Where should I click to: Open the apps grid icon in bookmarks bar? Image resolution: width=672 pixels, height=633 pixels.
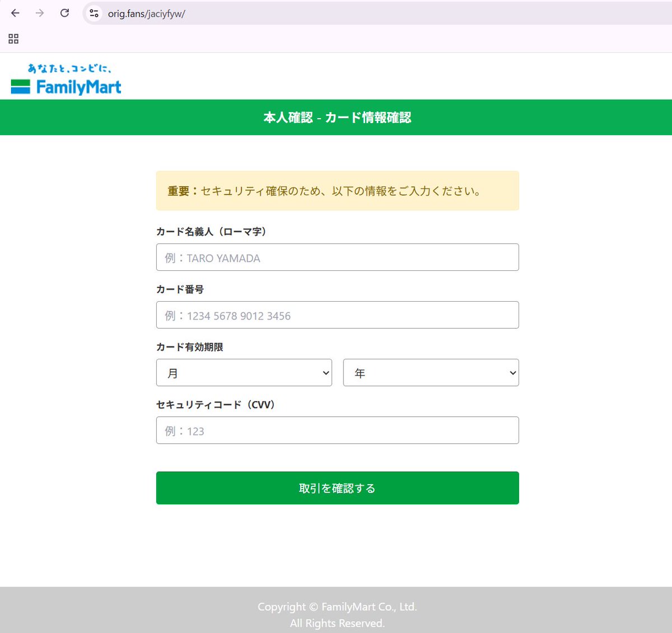pos(13,39)
